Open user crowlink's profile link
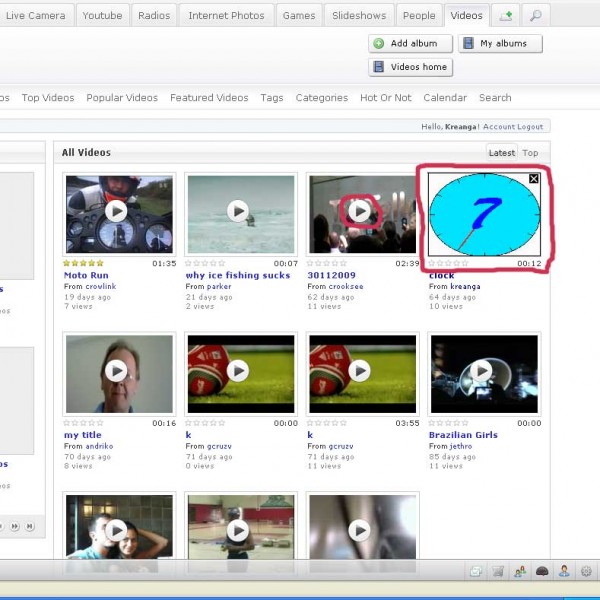 [100, 287]
